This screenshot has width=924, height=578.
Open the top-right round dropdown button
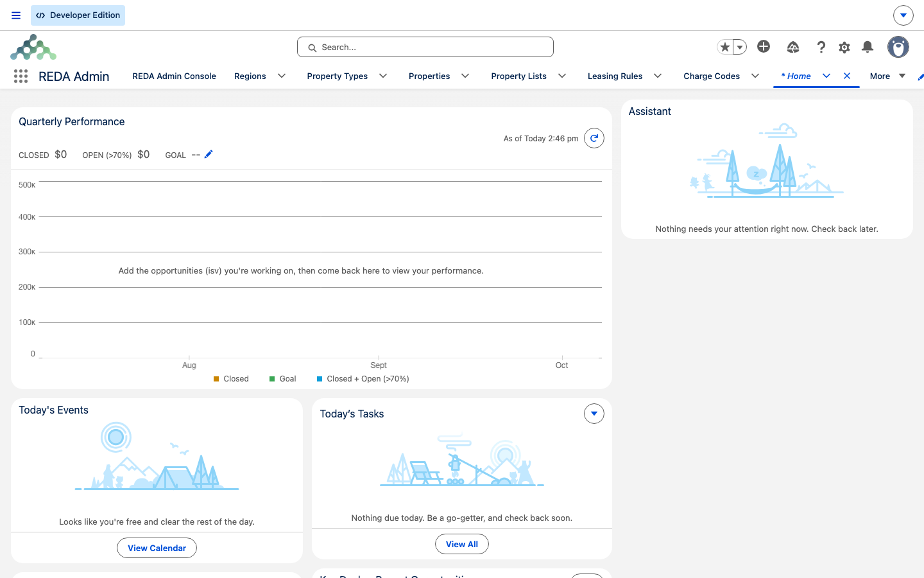pos(903,15)
